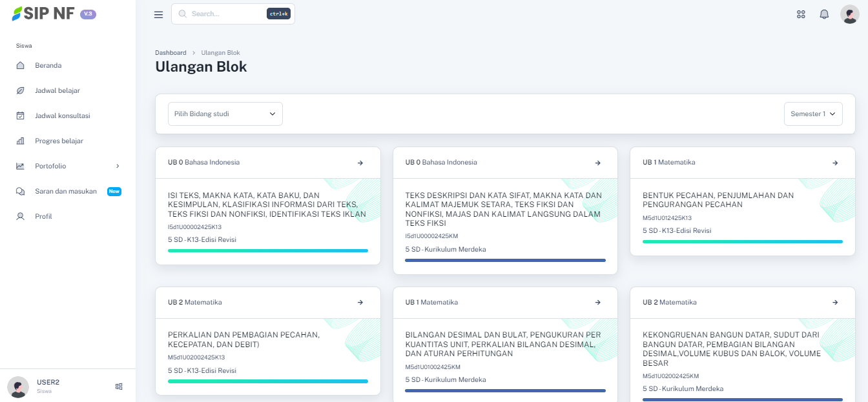Open the notifications bell
Viewport: 868px width, 402px height.
[824, 14]
